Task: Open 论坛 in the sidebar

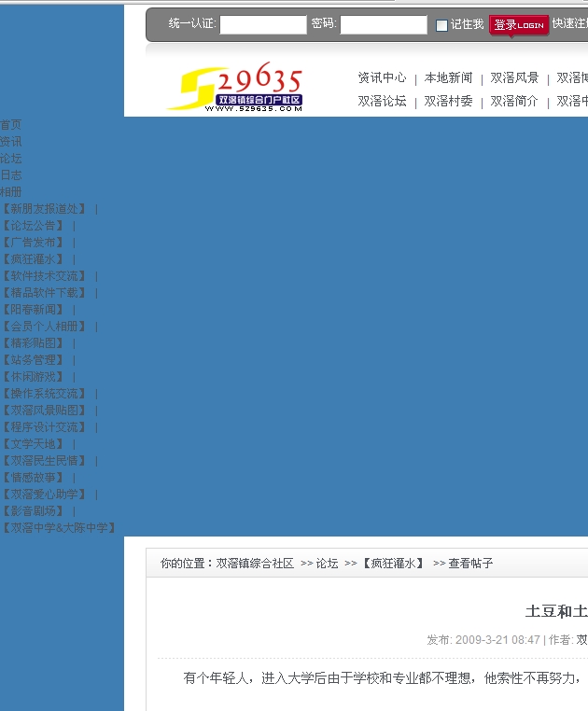Action: coord(11,159)
